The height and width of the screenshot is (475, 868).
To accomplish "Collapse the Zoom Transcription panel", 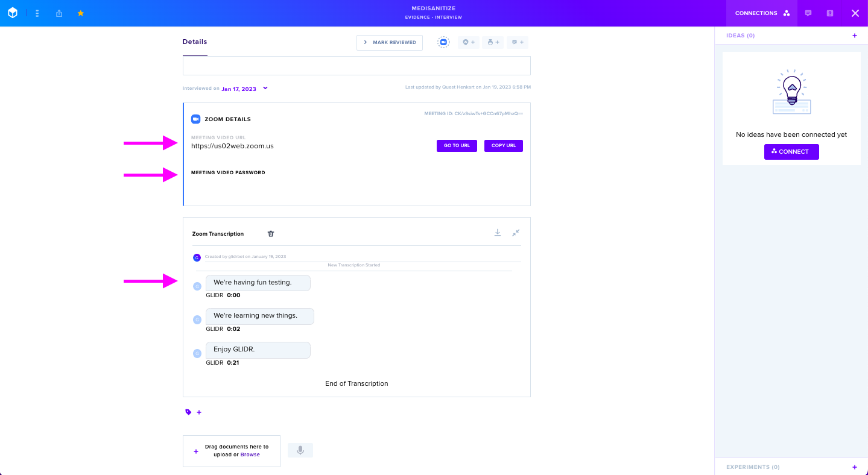I will click(516, 233).
